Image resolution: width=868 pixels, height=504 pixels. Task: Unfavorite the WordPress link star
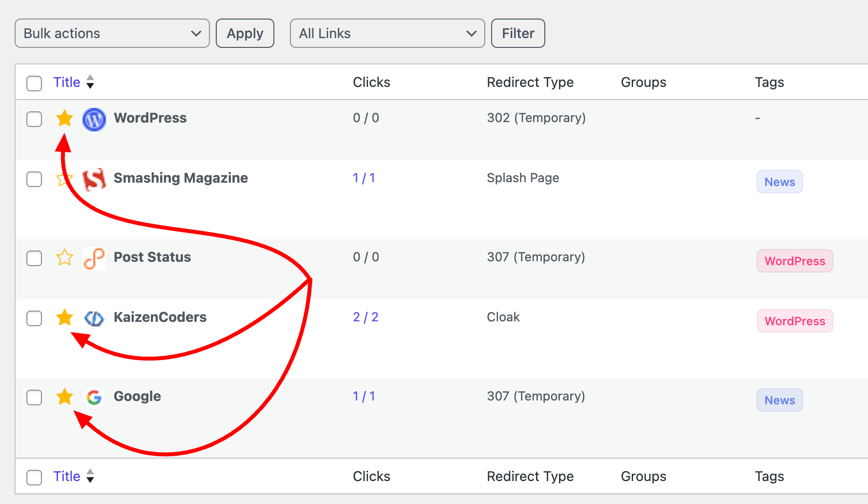tap(64, 118)
